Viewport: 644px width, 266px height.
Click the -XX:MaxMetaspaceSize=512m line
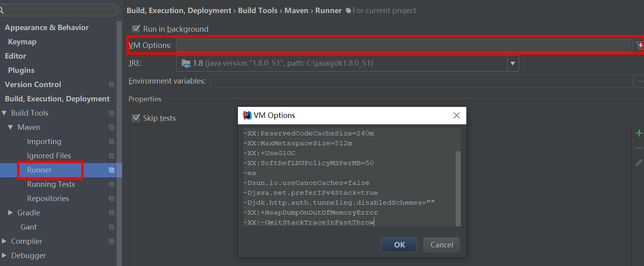tap(298, 143)
